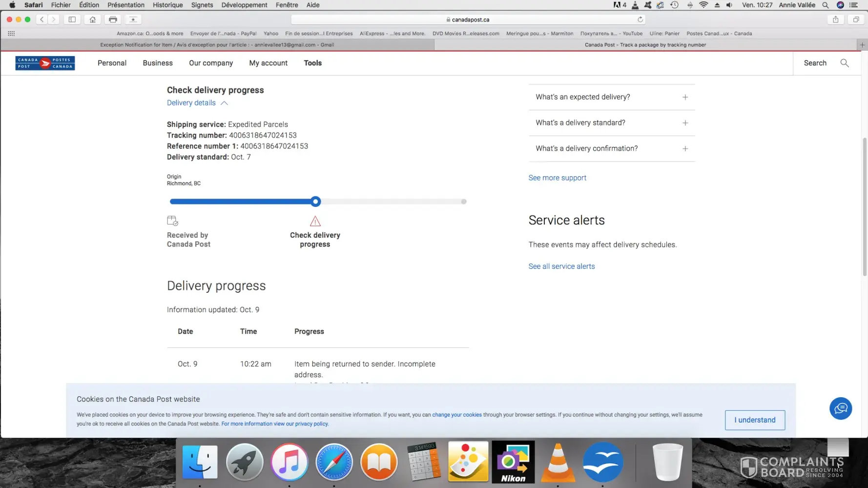The height and width of the screenshot is (488, 868).
Task: Switch to the Gmail Exception Notification tab
Action: tap(217, 45)
